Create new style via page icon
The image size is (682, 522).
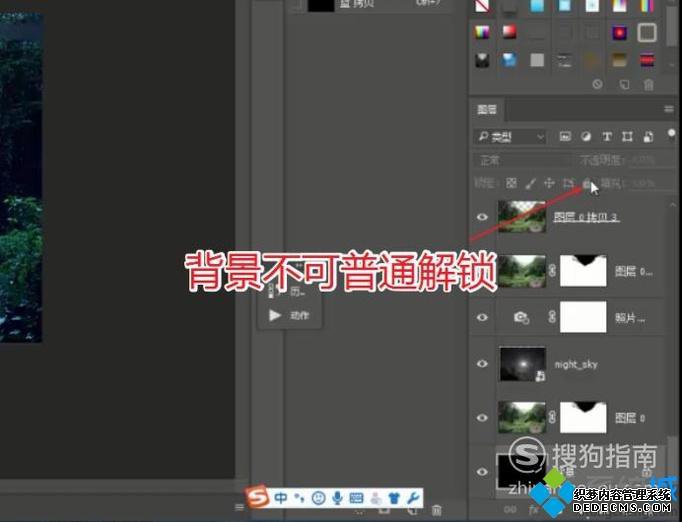[624, 84]
